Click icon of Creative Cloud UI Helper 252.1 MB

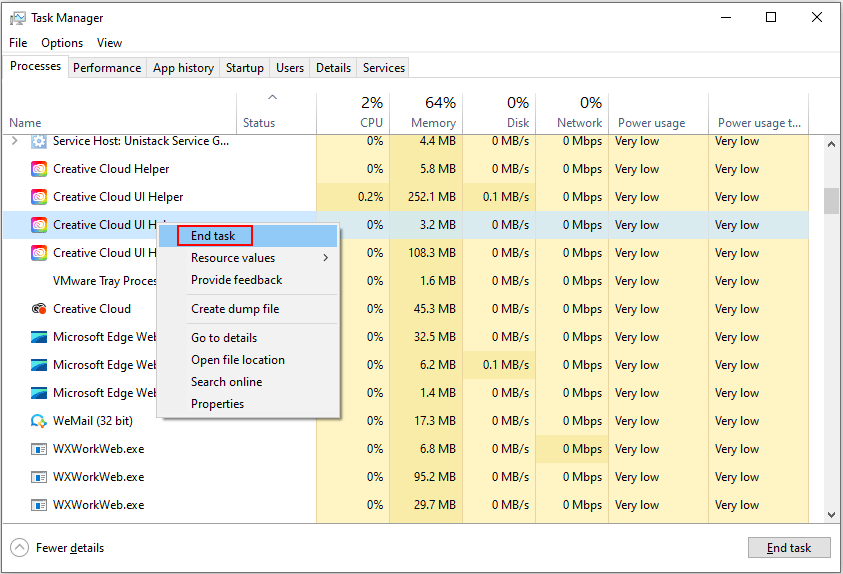[x=39, y=197]
